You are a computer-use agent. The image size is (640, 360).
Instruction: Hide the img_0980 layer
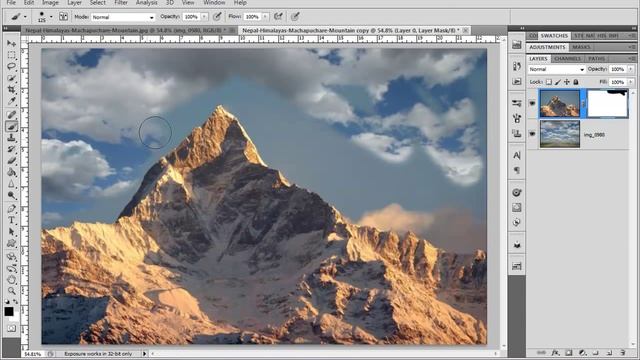[532, 134]
